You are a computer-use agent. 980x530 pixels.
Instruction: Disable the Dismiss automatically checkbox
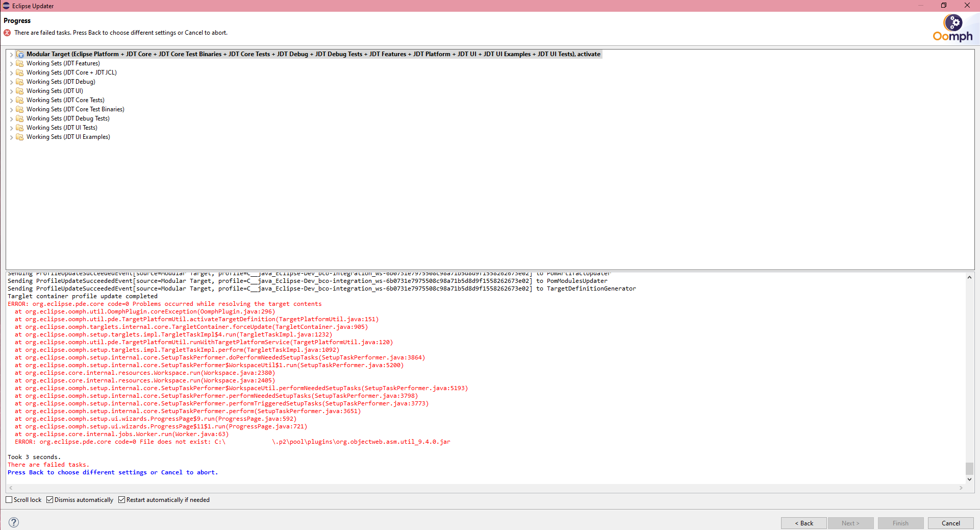[x=49, y=499]
